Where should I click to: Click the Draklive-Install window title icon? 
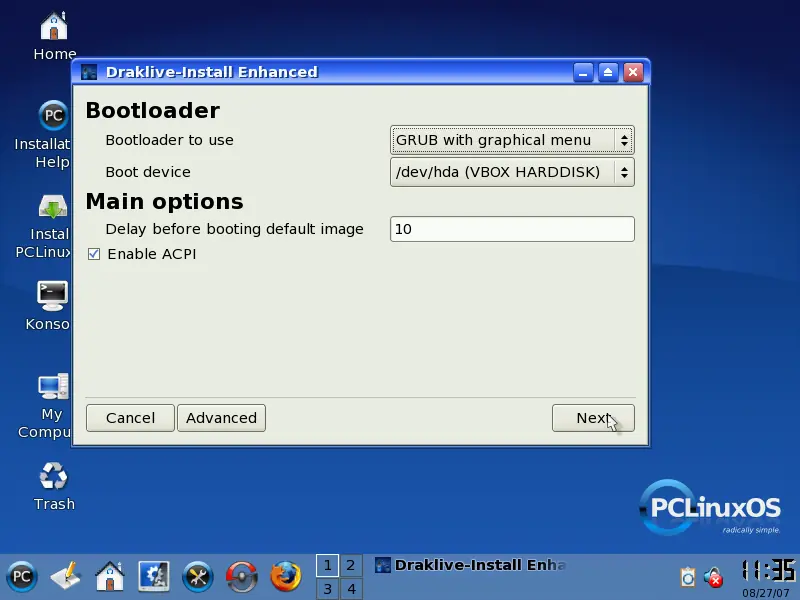click(89, 72)
